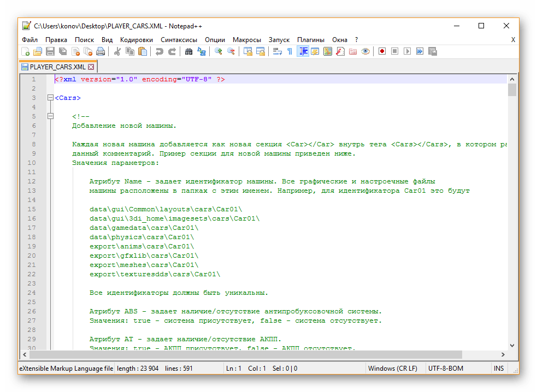Click the New file icon
Viewport: 537px width, 392px height.
point(25,51)
